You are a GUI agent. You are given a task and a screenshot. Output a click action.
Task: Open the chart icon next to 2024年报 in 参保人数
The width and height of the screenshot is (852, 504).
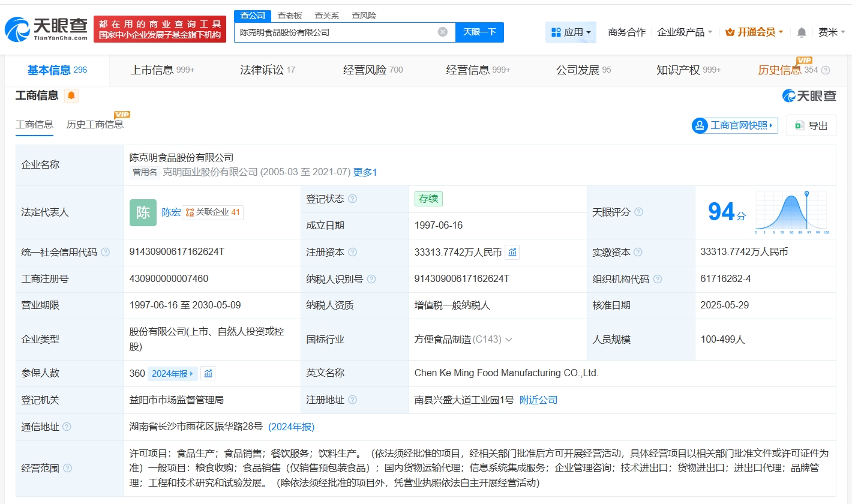point(208,374)
